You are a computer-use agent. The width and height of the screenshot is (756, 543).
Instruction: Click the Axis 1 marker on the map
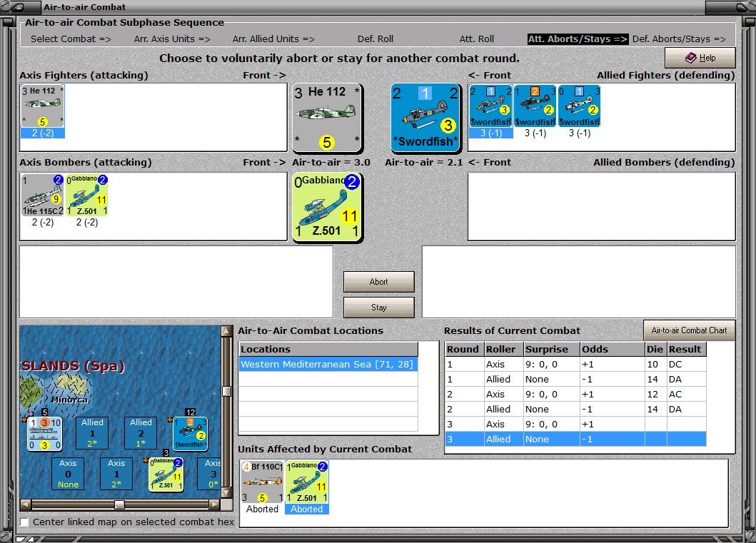click(116, 474)
